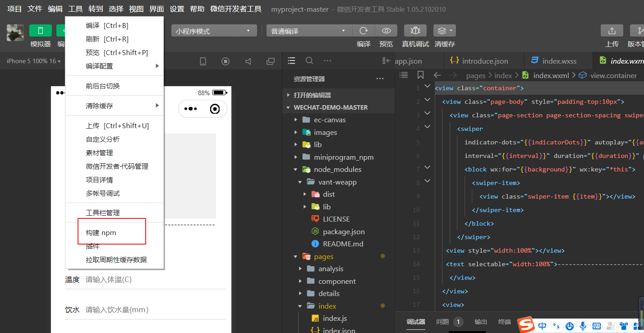Mute simulator sound speaker icon
This screenshot has height=333, width=644.
click(248, 61)
